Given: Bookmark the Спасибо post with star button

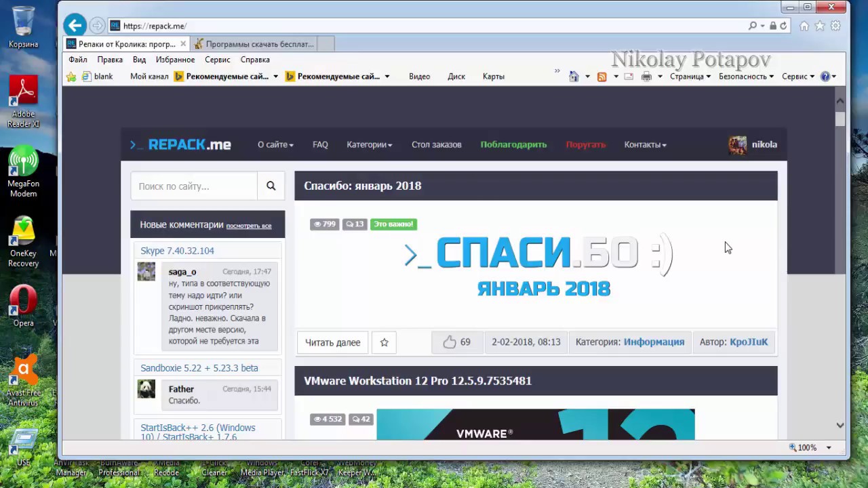Looking at the screenshot, I should (x=384, y=342).
